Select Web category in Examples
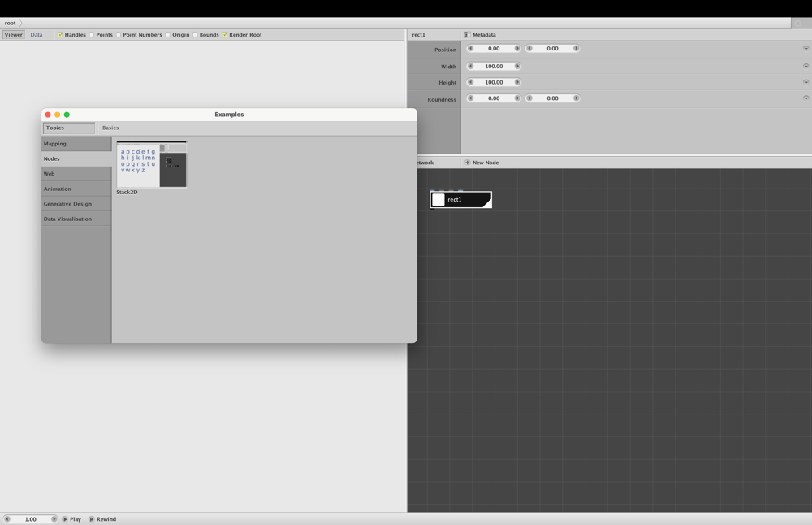 (x=76, y=174)
